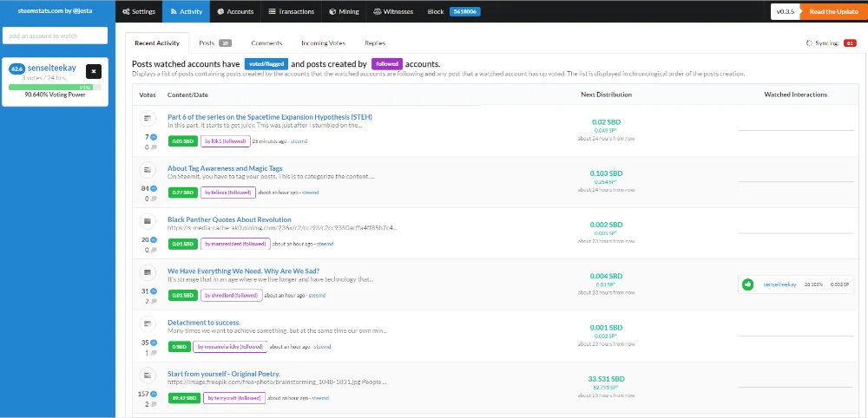Click the Syncing spinner icon
The width and height of the screenshot is (868, 418).
point(809,43)
